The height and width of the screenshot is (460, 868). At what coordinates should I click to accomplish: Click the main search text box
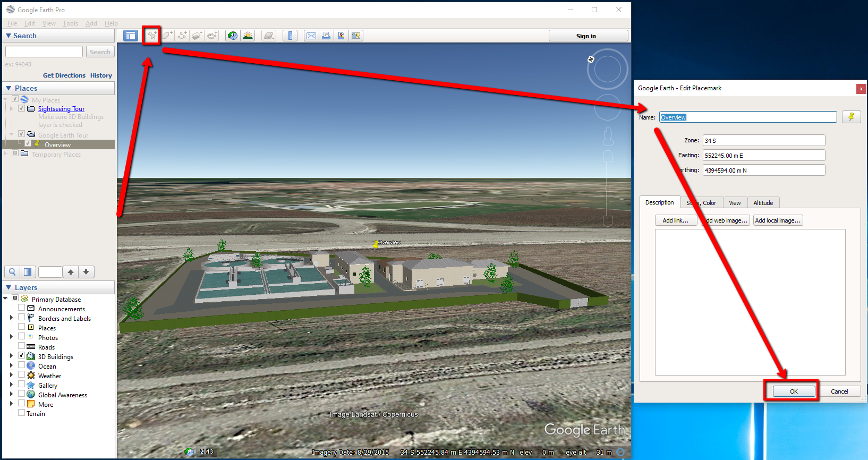click(x=44, y=52)
